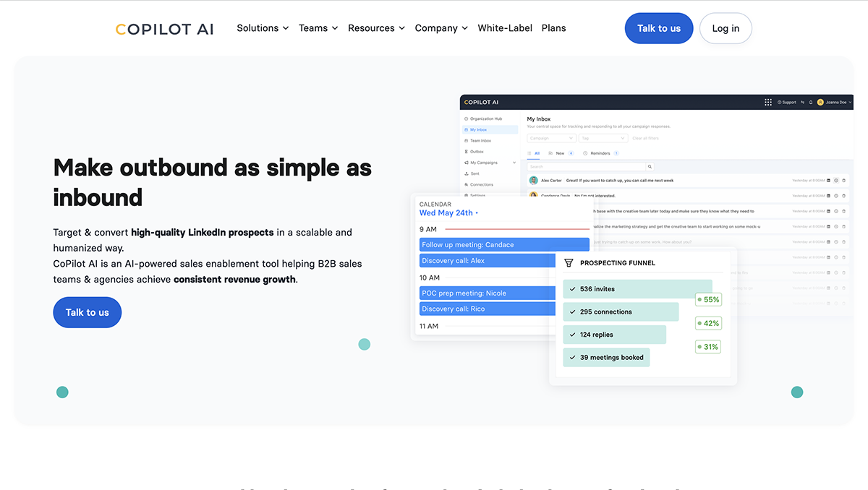Screen dimensions: 868x490
Task: Click the hero section Talk to us button
Action: coord(88,312)
